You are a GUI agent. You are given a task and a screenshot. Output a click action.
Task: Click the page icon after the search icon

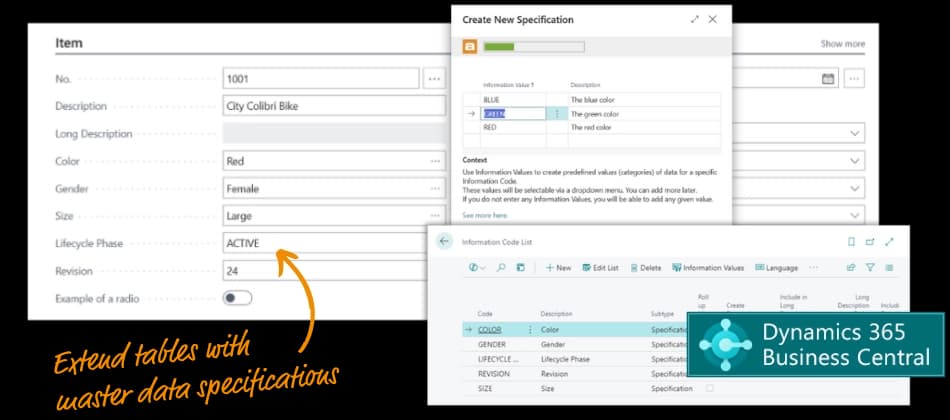pos(520,267)
